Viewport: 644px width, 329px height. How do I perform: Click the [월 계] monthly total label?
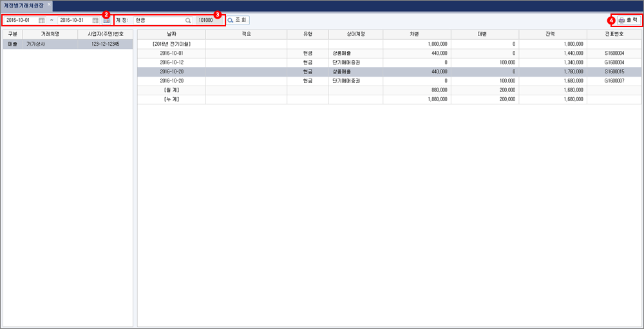(172, 90)
